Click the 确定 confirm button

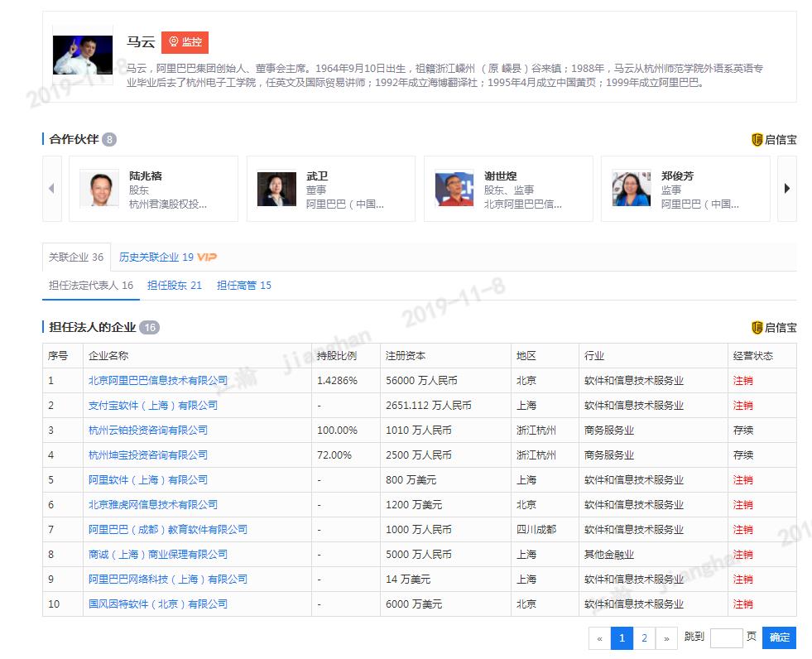click(x=779, y=637)
